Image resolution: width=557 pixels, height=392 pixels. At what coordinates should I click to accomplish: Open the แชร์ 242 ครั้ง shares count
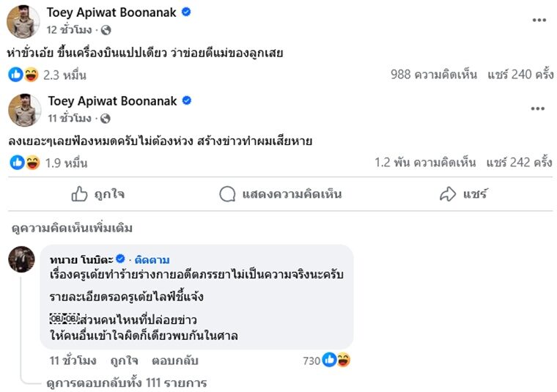click(x=519, y=163)
